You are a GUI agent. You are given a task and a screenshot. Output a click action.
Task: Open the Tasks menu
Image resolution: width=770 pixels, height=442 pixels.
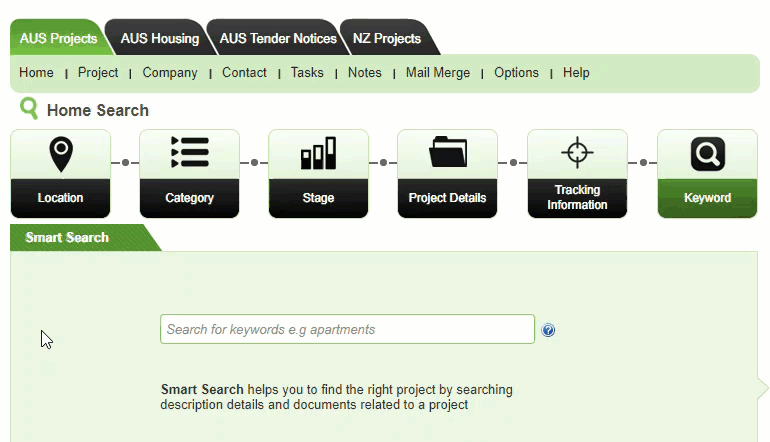pos(307,73)
